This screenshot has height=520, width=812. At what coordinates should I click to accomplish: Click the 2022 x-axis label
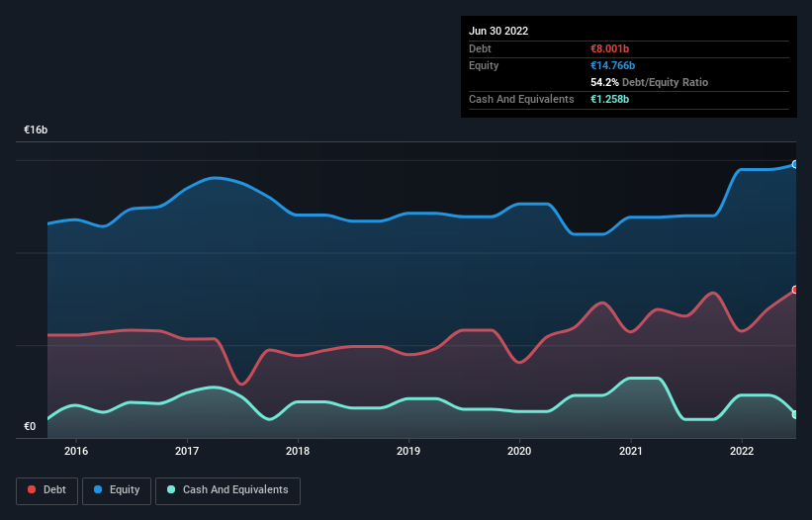point(742,451)
